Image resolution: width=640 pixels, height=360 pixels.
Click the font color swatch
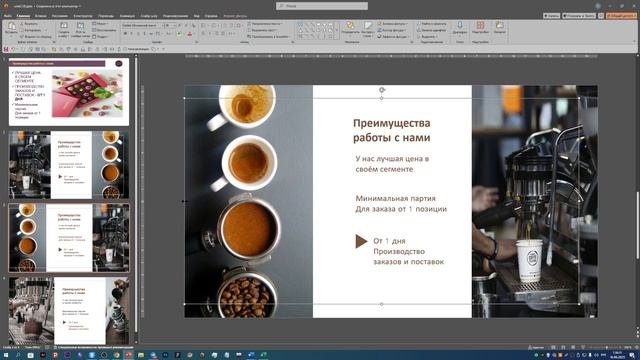[x=190, y=33]
